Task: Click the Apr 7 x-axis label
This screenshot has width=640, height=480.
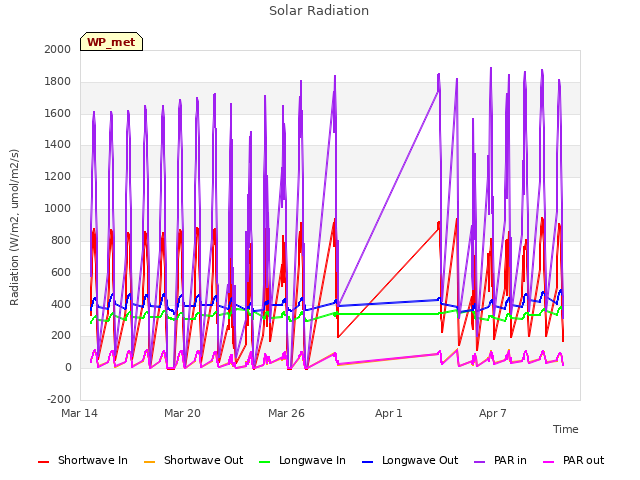Action: 492,413
